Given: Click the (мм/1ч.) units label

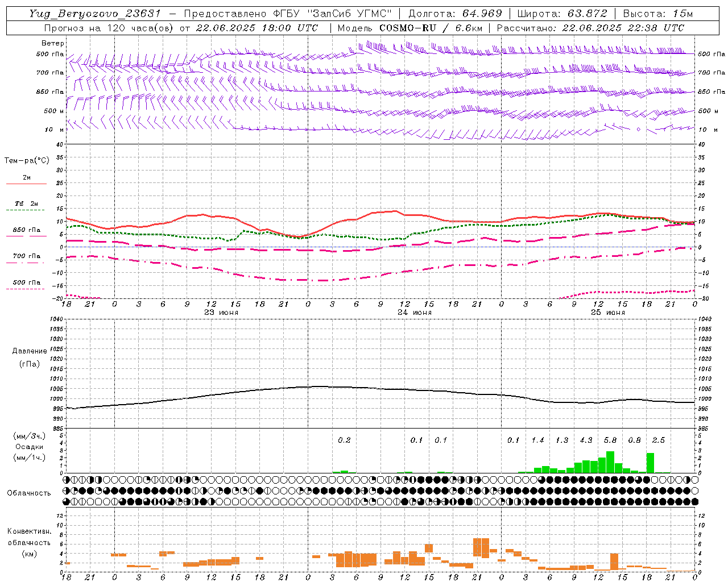Looking at the screenshot, I should (x=29, y=458).
